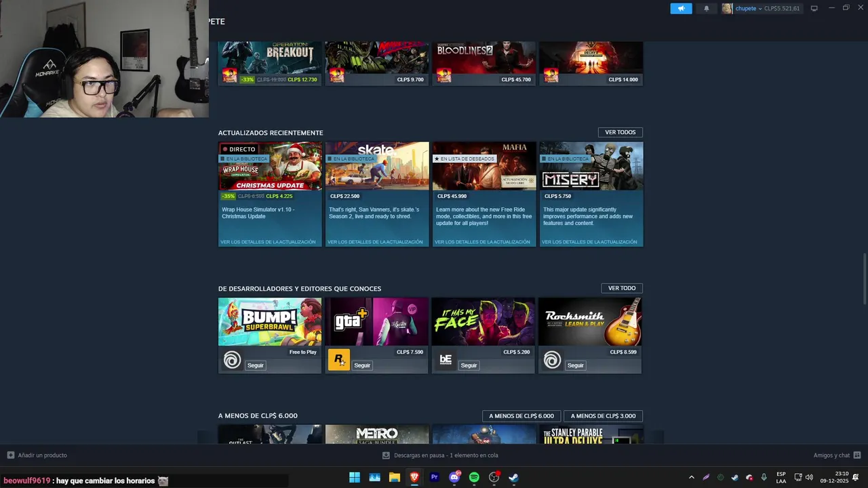Open the Descargas en pausa downloads status
Image resolution: width=868 pixels, height=488 pixels.
(x=440, y=455)
